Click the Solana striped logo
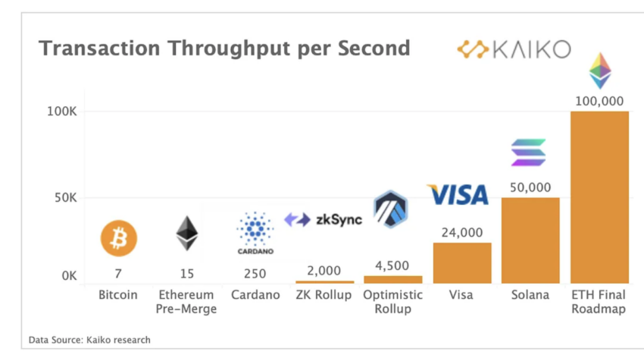 coord(528,152)
